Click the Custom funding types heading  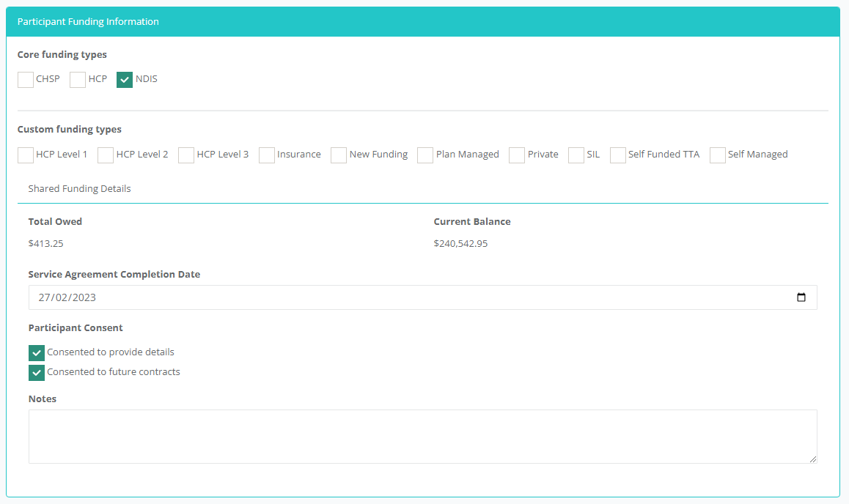(x=70, y=129)
